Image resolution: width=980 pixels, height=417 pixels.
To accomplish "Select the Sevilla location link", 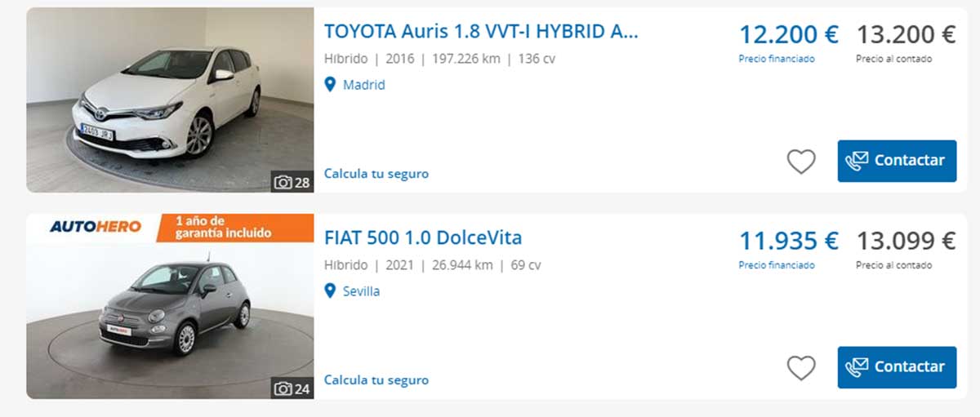I will (361, 291).
